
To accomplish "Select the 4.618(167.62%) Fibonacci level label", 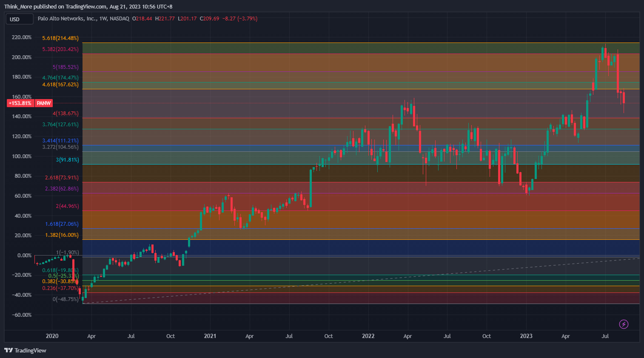I will (x=60, y=85).
